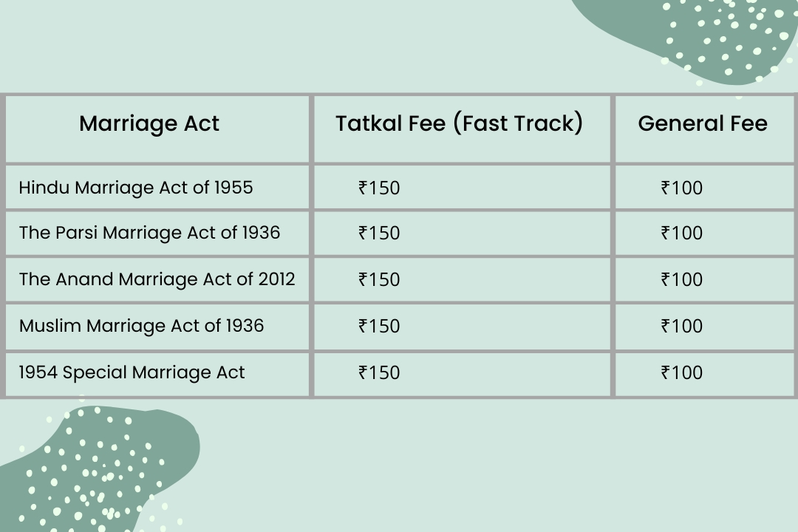Select the 1954 Special Marriage Act cell
Viewport: 798px width, 532px height.
pos(132,372)
